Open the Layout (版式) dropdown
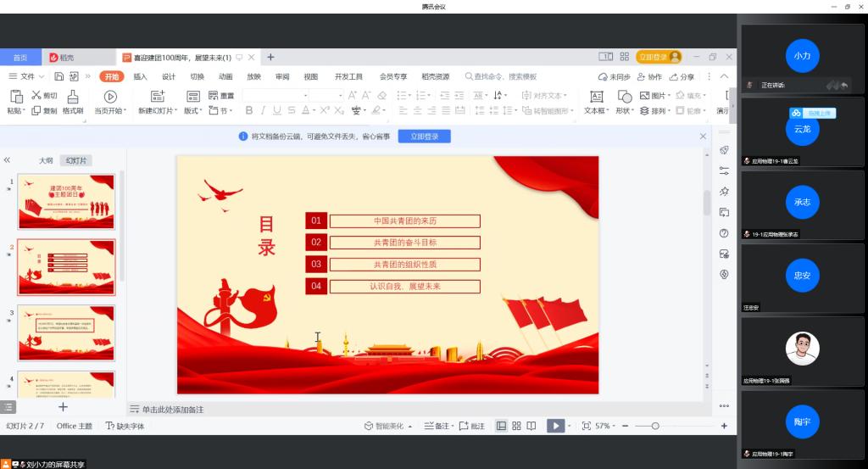The width and height of the screenshot is (868, 469). click(193, 111)
